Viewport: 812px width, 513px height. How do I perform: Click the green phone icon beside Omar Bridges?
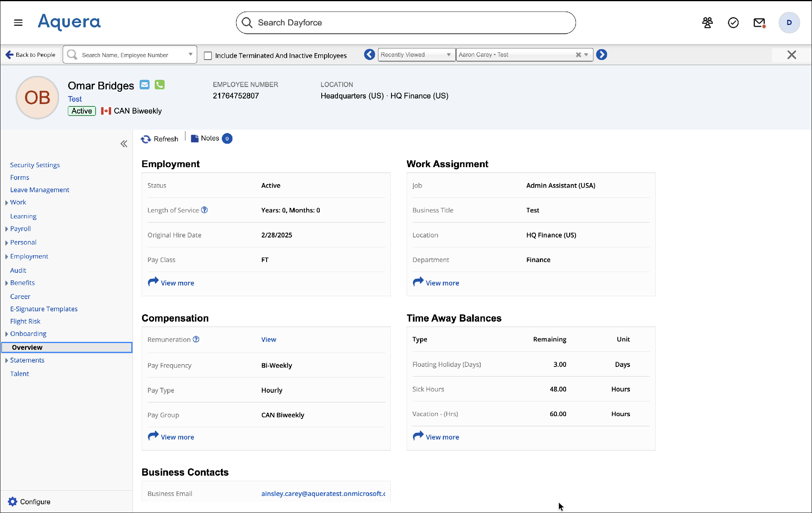coord(159,85)
